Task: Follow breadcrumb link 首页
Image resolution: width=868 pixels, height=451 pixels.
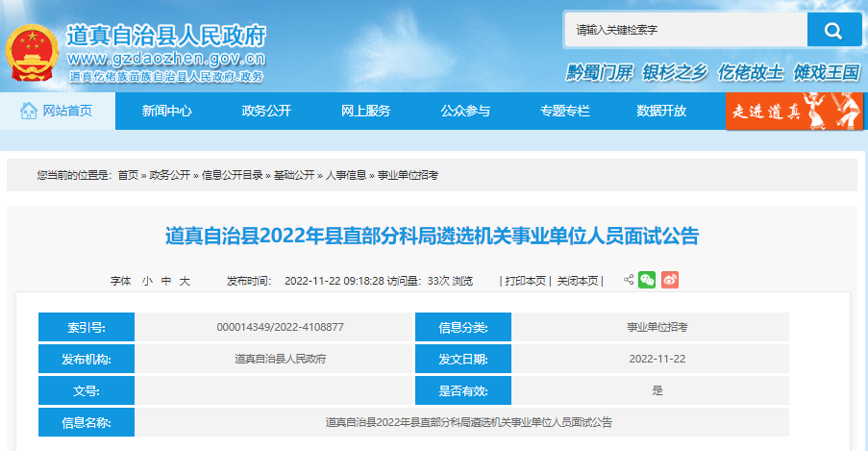Action: coord(128,175)
